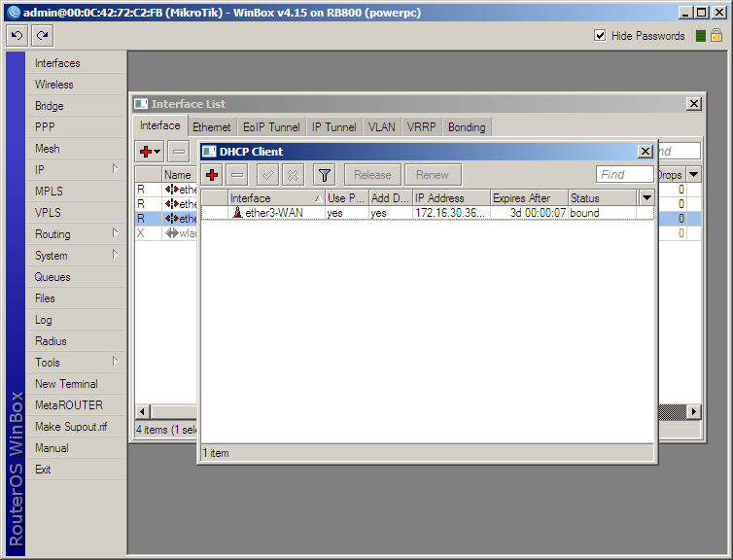Screen dimensions: 733x560
Task: Expand the Routing submenu arrow
Action: coord(115,232)
